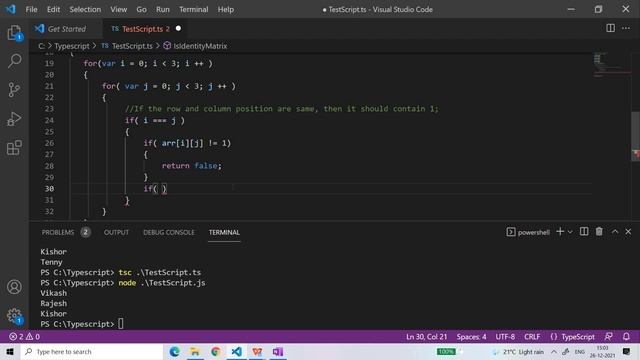This screenshot has width=640, height=360.
Task: Click the 'return false;' code on line 28
Action: (x=191, y=166)
